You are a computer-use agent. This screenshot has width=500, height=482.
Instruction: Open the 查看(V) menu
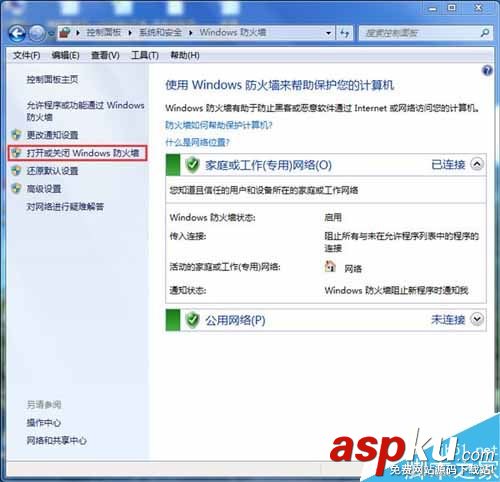pyautogui.click(x=105, y=55)
